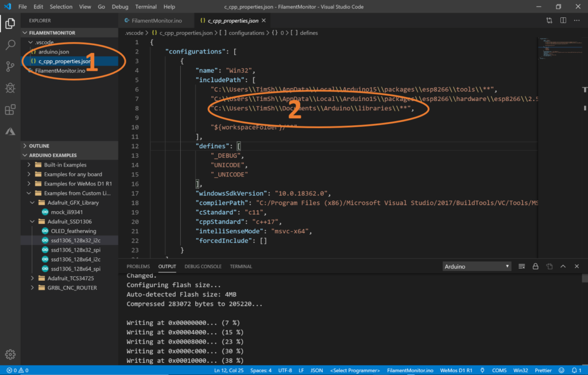Viewport: 588px width, 375px height.
Task: Open the editor More Actions ellipsis
Action: pyautogui.click(x=577, y=21)
